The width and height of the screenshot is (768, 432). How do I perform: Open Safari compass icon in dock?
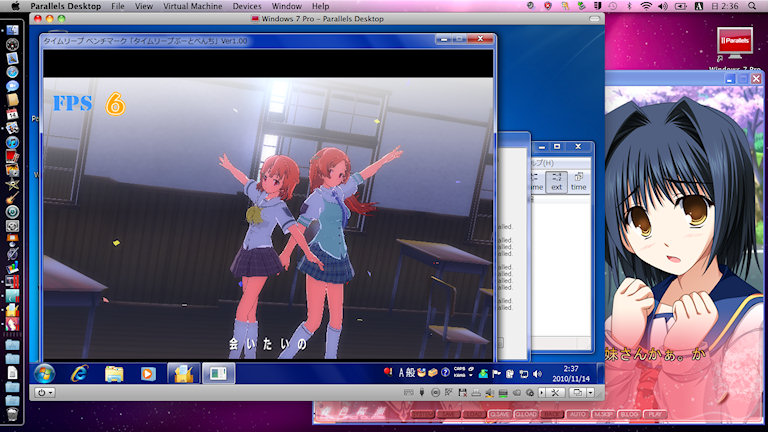click(x=12, y=72)
